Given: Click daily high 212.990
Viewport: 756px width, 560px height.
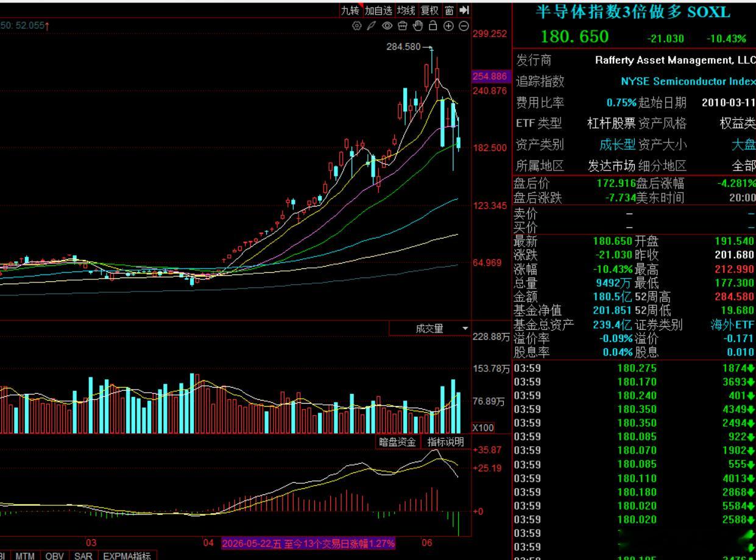Looking at the screenshot, I should (x=734, y=269).
